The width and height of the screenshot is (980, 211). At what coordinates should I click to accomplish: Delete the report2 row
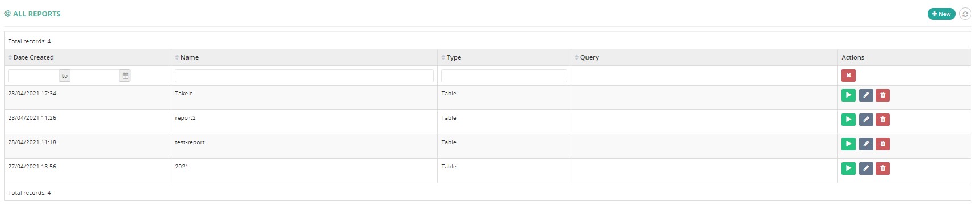883,120
